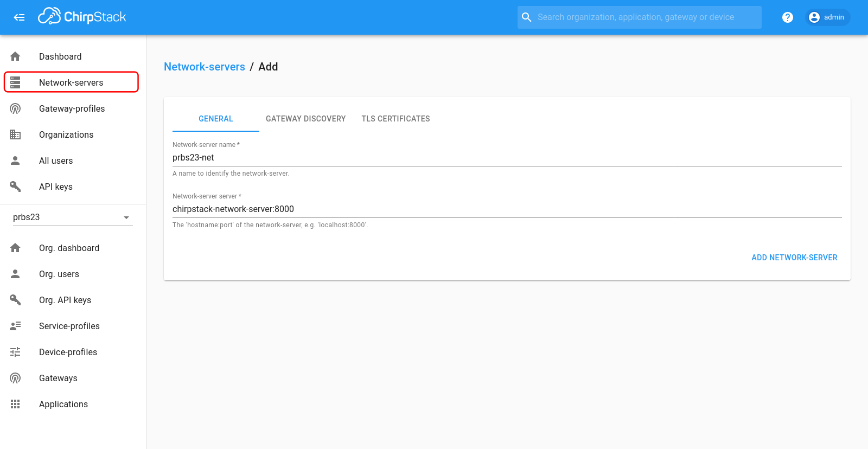This screenshot has height=449, width=868.
Task: Focus the Network-server name field
Action: (x=507, y=158)
